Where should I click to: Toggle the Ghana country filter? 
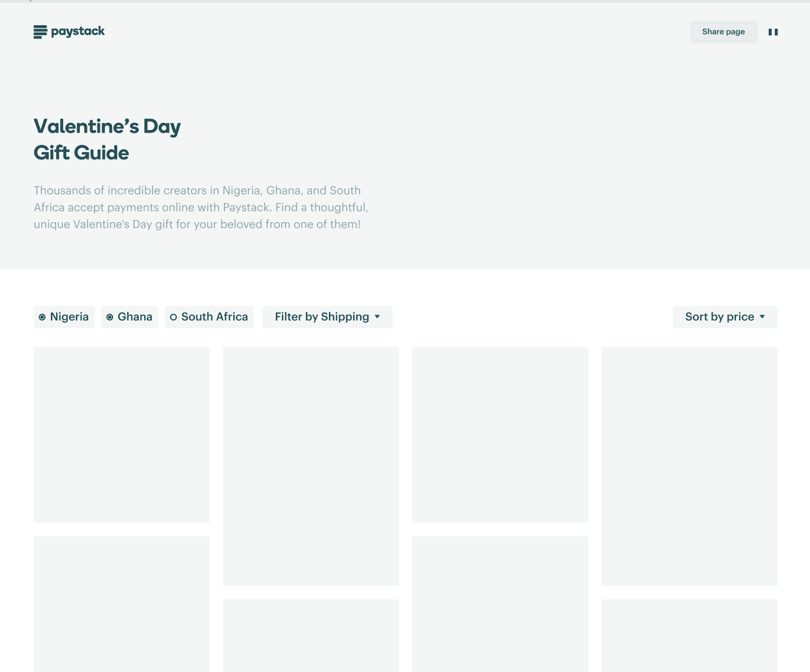(x=130, y=317)
